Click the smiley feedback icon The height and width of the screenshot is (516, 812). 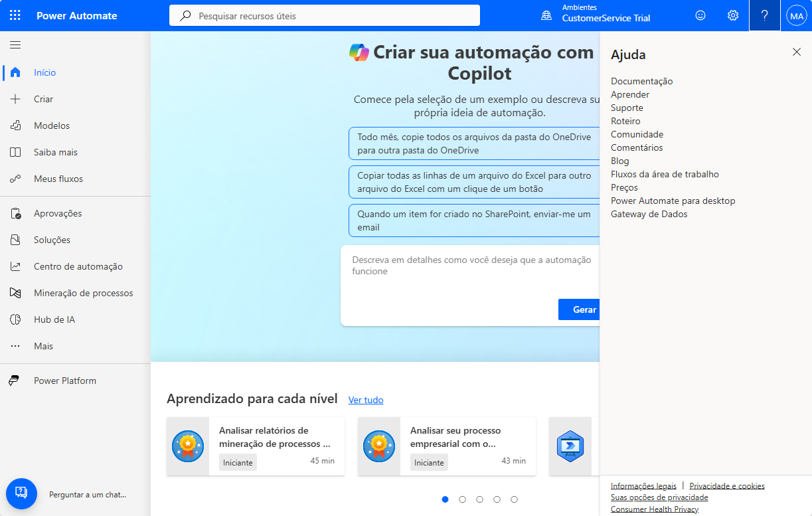coord(700,15)
